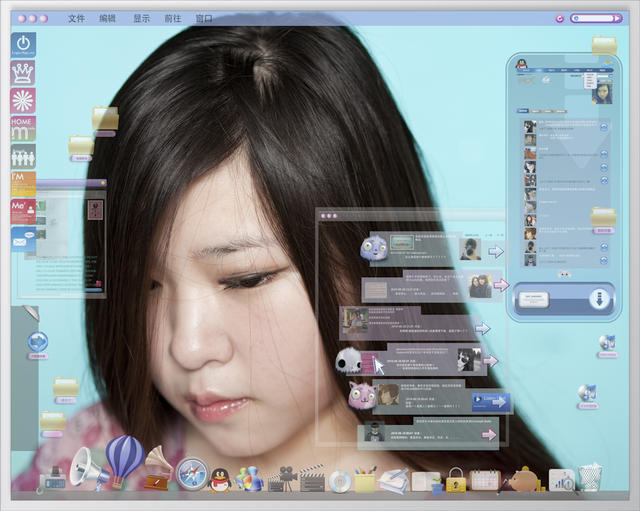Open the couple photo thumbnail in the chat window
This screenshot has height=511, width=640.
(x=480, y=287)
